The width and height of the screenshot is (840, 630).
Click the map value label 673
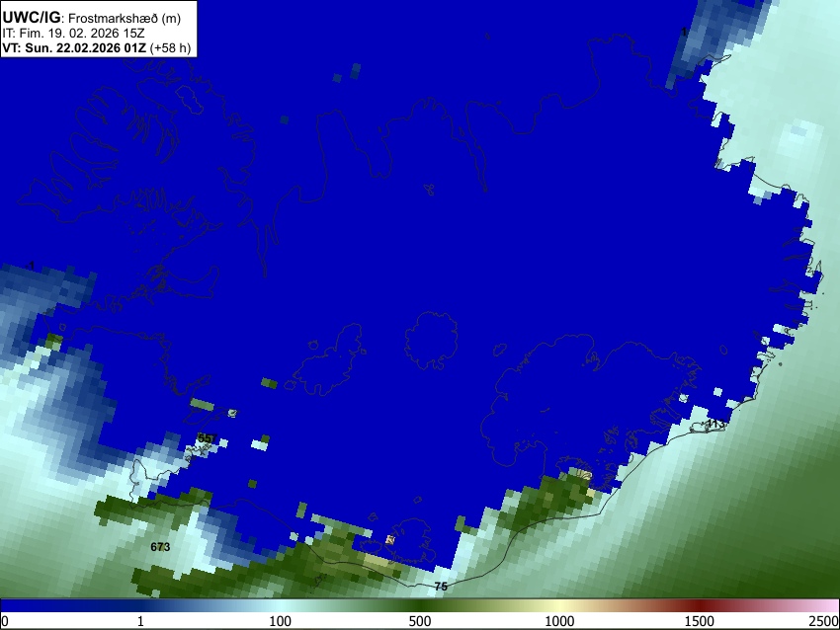pyautogui.click(x=160, y=546)
